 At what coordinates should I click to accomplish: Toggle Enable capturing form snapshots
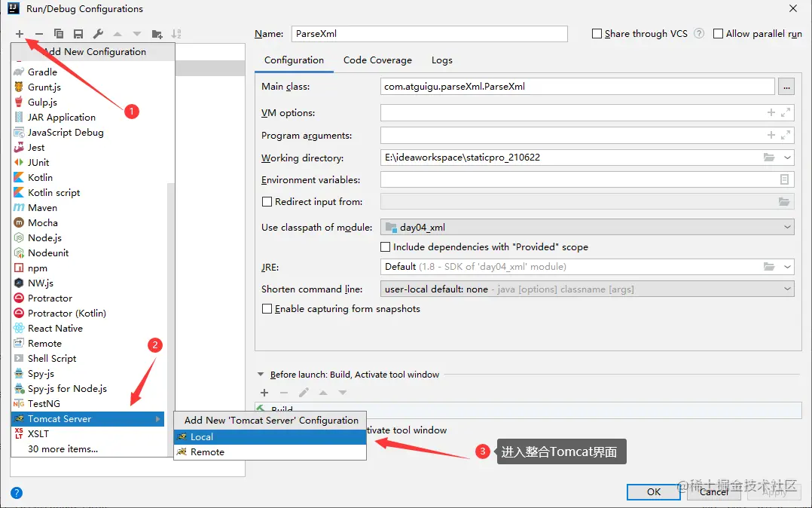[x=267, y=309]
